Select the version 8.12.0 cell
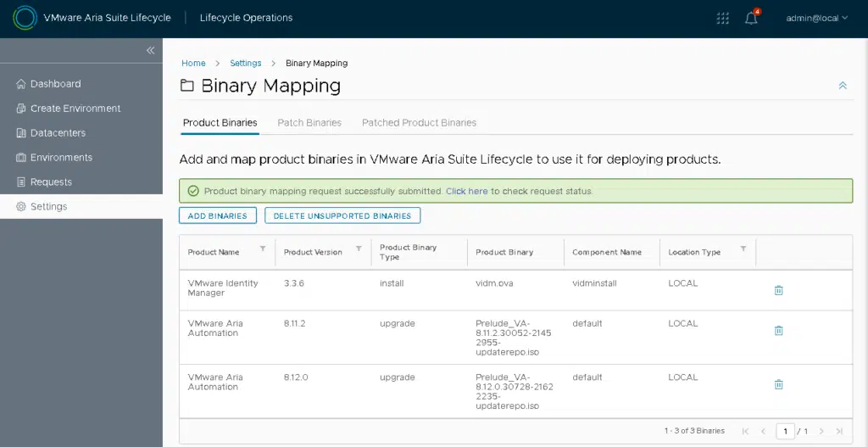 point(296,377)
